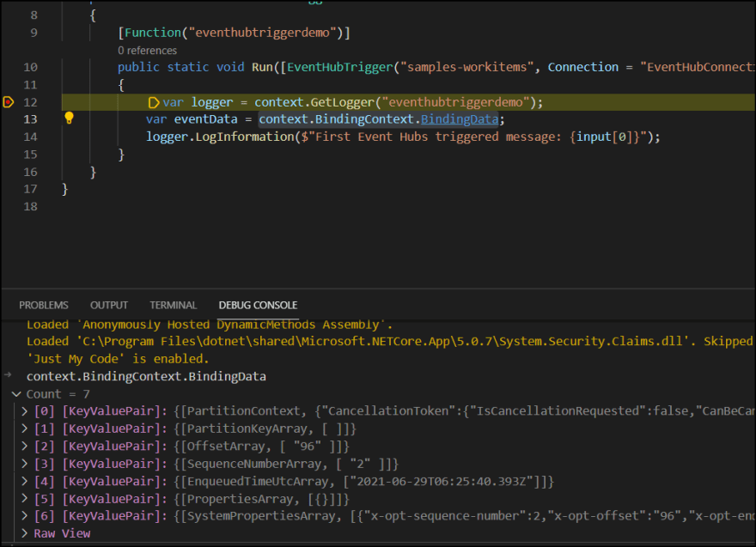
Task: Click the 'Run' method name on line 10
Action: [262, 67]
